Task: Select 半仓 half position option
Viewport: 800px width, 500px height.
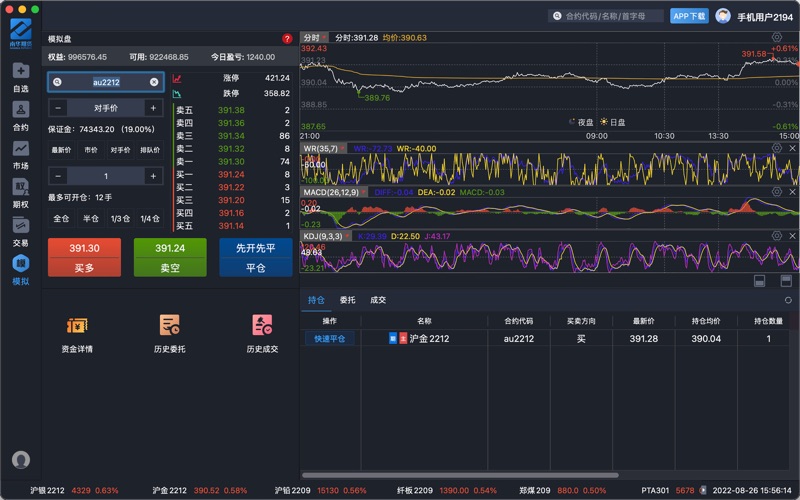Action: (x=91, y=218)
